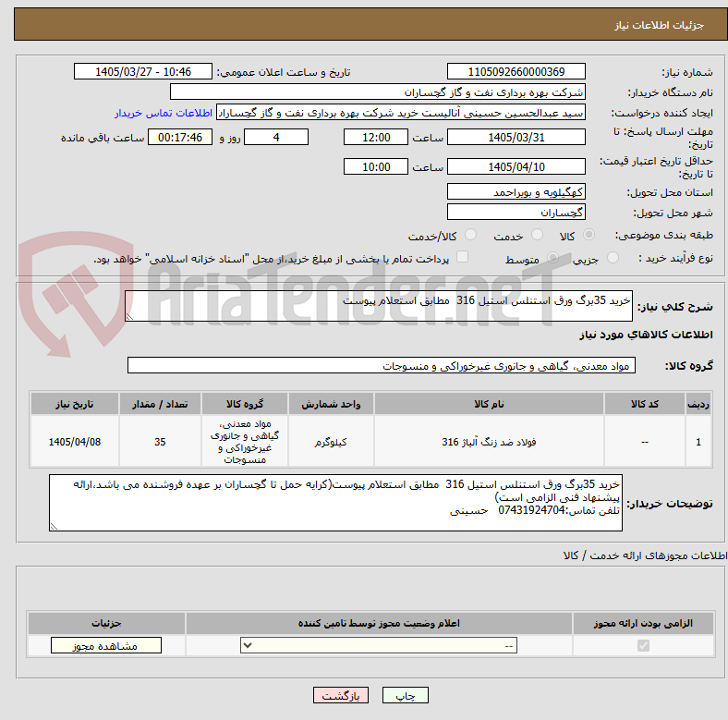Click the بازگشت back button
Image resolution: width=728 pixels, height=720 pixels.
click(341, 695)
